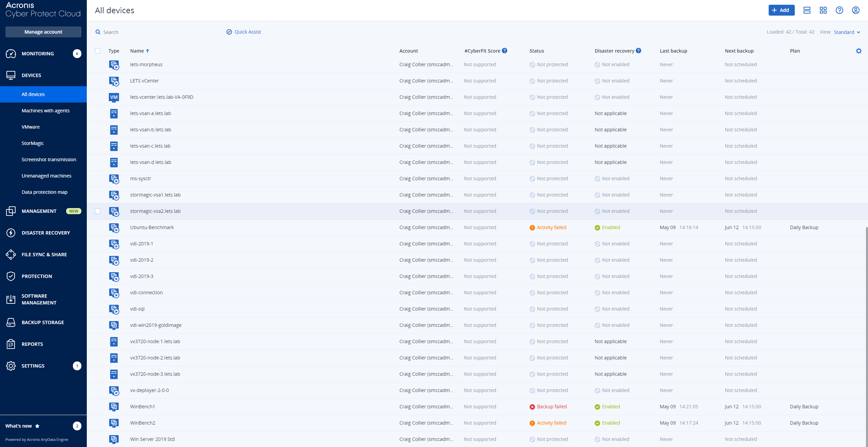Open the Disaster Recovery lightning icon
The height and width of the screenshot is (447, 868).
coord(11,233)
